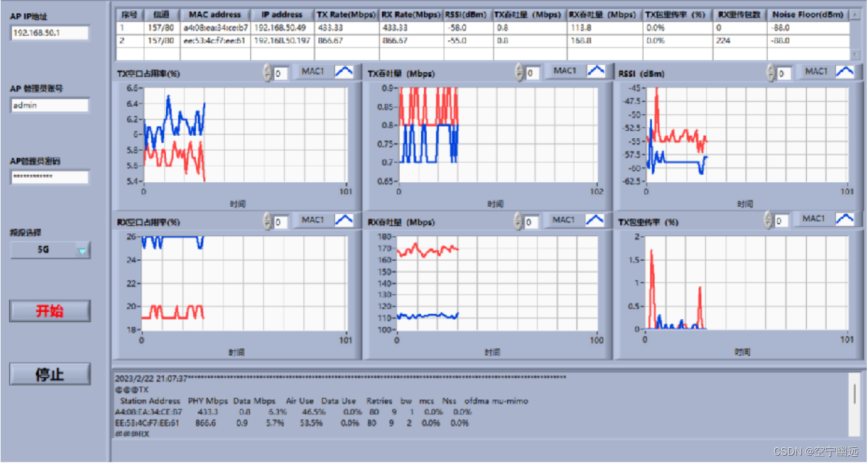Screen dimensions: 868x463
Task: Select the RSSI cell -58.0
Action: 468,28
